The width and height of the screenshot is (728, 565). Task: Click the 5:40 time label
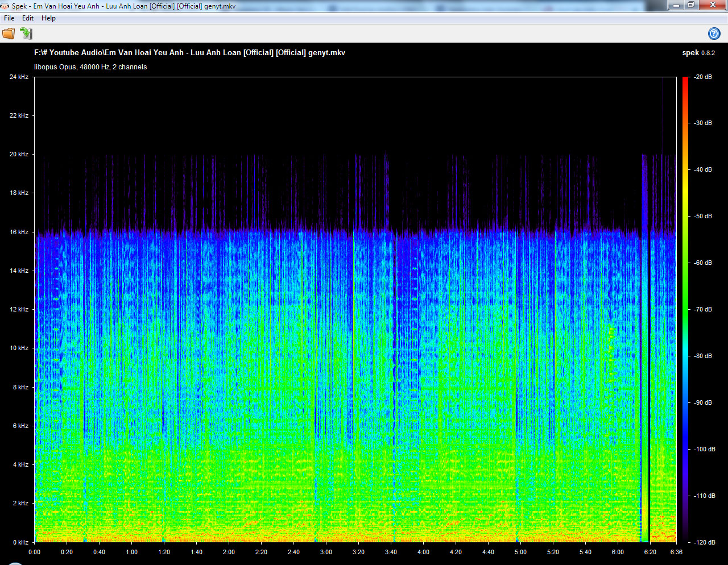point(585,552)
